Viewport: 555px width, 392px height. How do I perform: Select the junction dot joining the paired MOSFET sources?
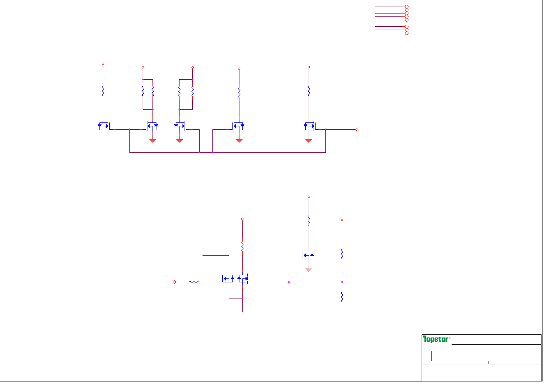pos(242,299)
